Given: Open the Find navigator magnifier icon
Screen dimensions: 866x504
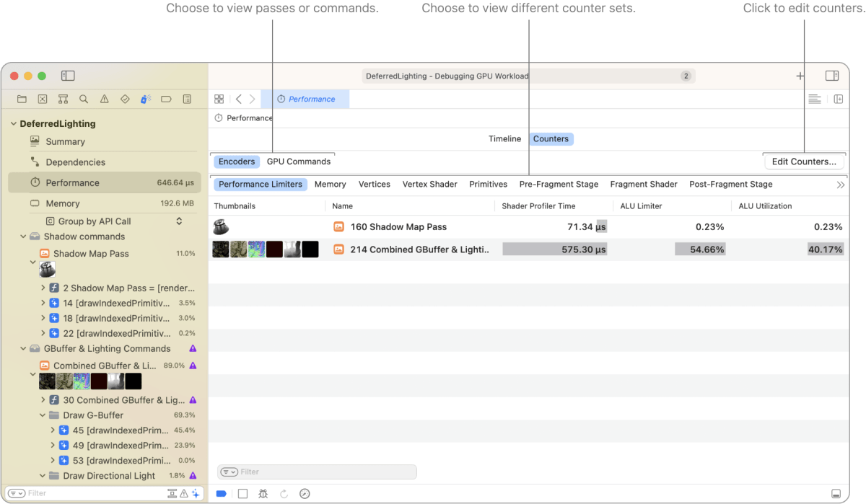Looking at the screenshot, I should click(84, 99).
